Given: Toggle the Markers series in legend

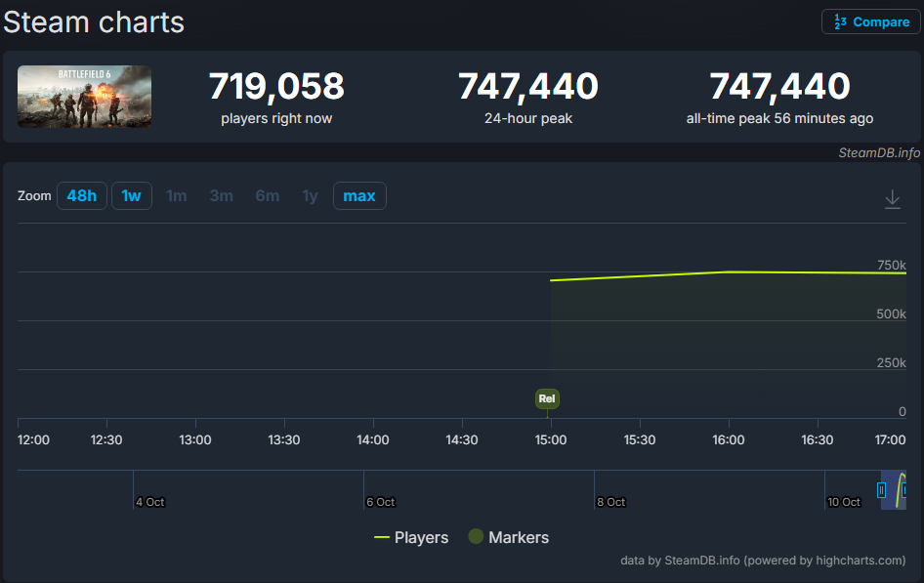Looking at the screenshot, I should pyautogui.click(x=509, y=537).
